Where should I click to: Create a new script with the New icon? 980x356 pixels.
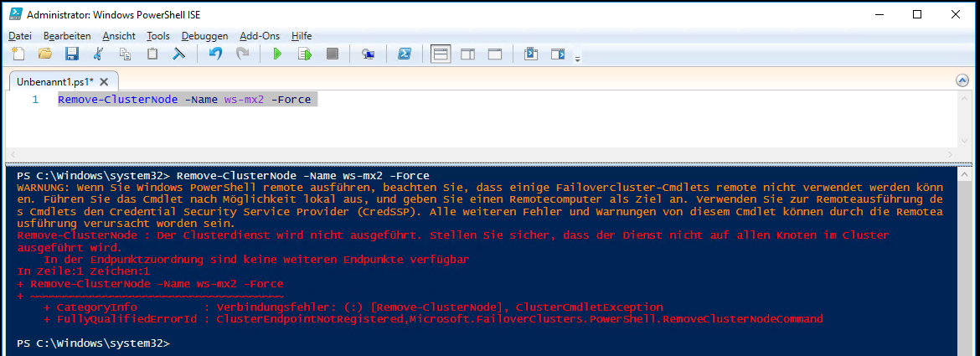[x=18, y=54]
